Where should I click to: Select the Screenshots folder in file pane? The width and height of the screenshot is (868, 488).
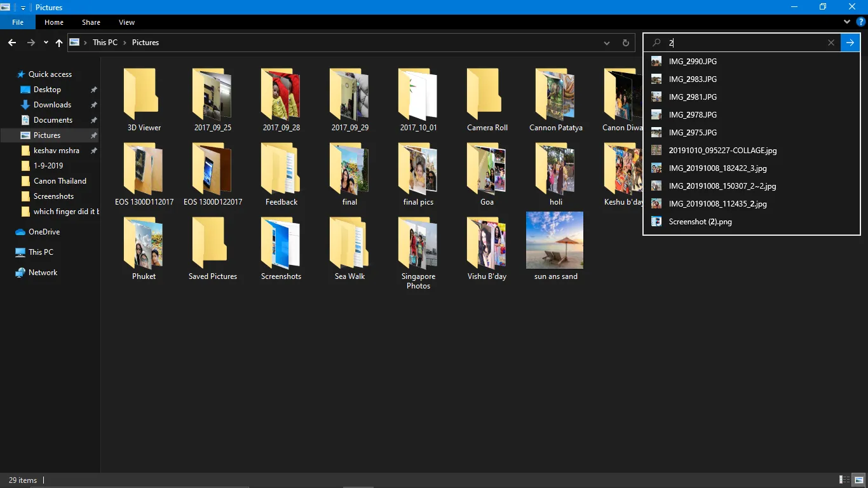281,248
